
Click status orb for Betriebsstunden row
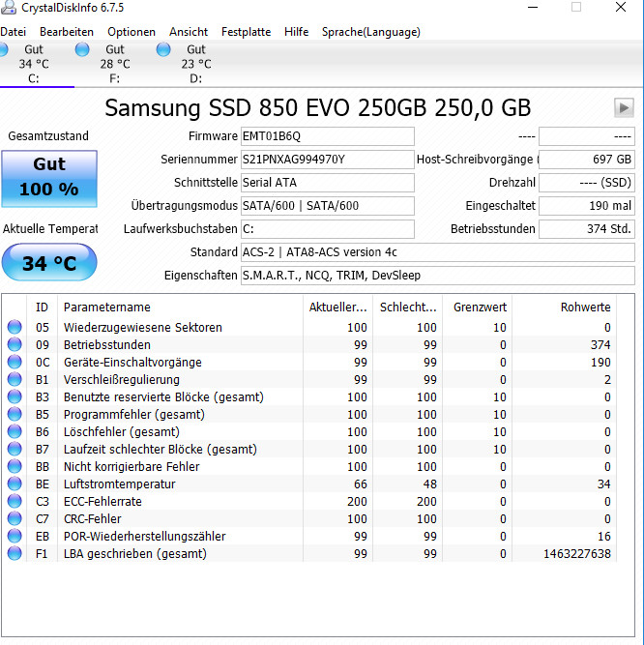tap(15, 344)
